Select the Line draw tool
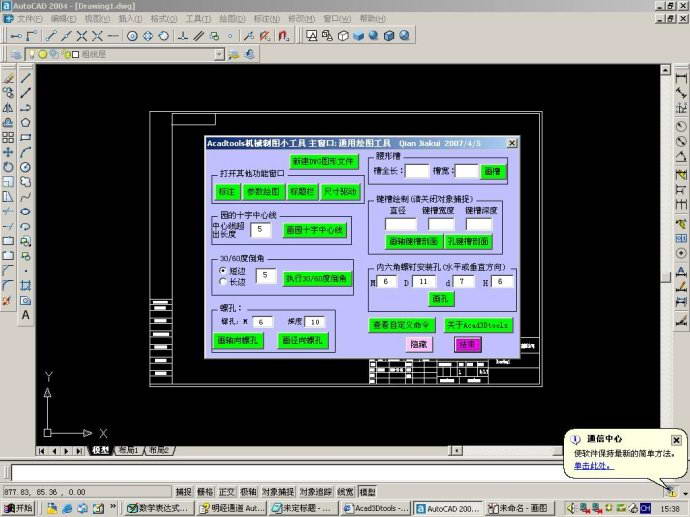This screenshot has width=690, height=517. coord(26,78)
